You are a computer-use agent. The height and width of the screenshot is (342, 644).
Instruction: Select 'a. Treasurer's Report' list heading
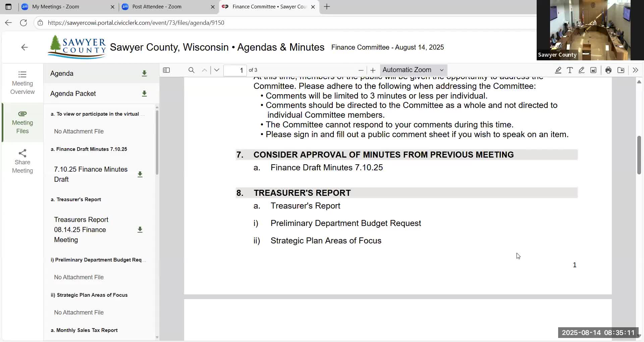point(76,199)
